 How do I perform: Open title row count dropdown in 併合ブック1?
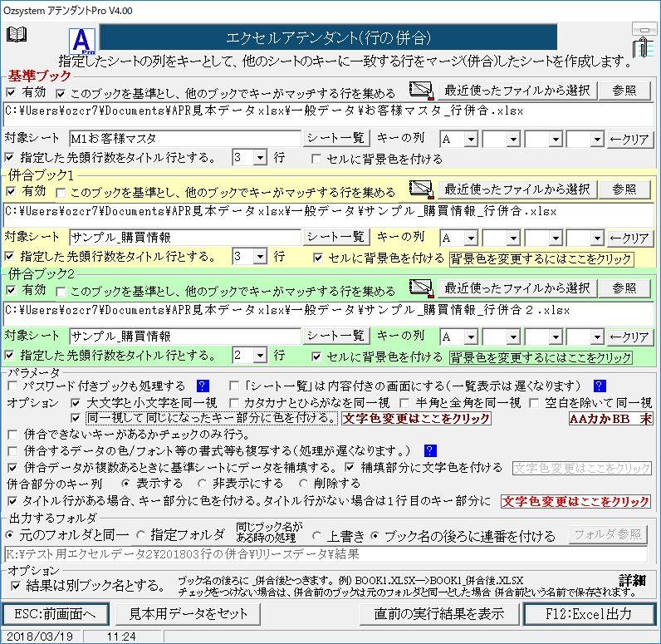coord(261,257)
